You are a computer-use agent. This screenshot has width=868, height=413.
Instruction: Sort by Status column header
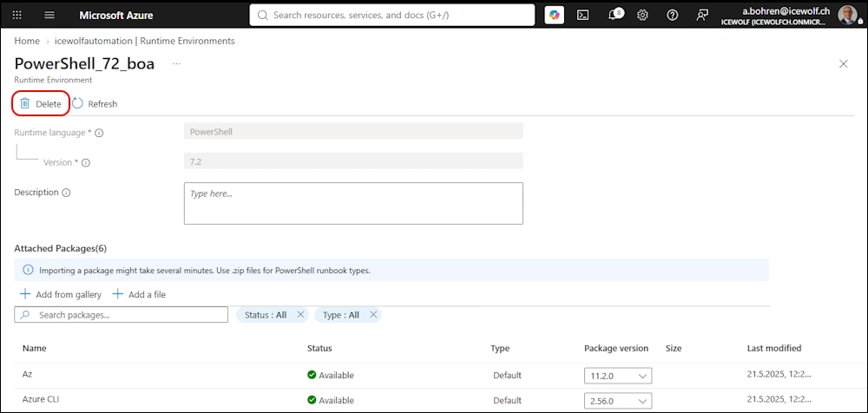pyautogui.click(x=319, y=348)
